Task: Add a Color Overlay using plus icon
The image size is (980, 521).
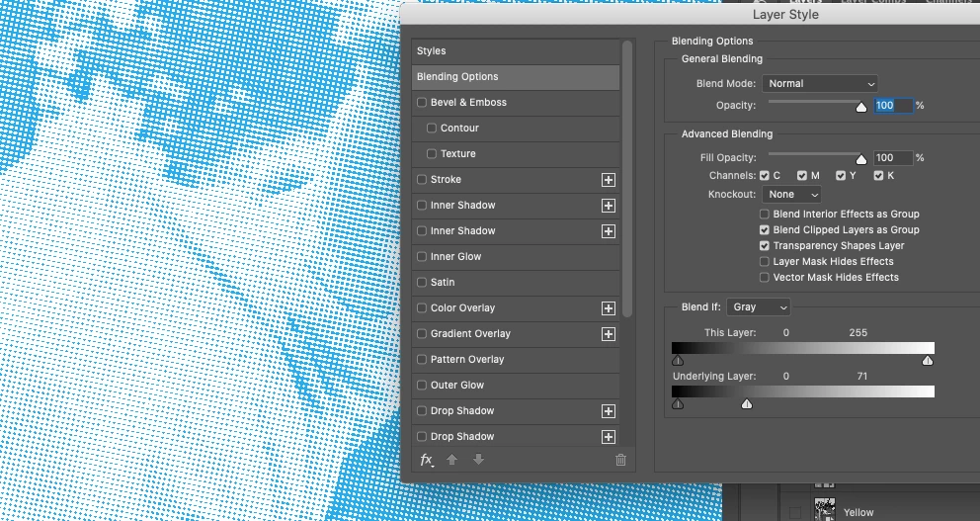Action: (609, 308)
